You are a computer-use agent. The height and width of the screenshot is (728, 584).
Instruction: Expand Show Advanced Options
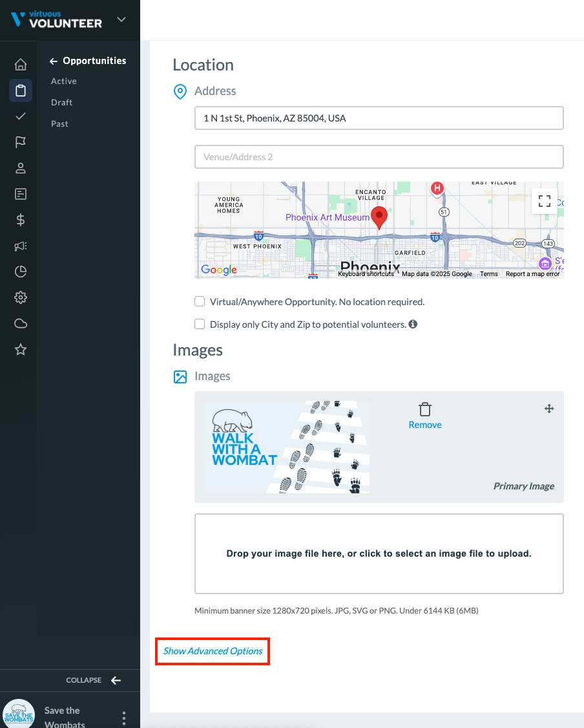click(213, 651)
